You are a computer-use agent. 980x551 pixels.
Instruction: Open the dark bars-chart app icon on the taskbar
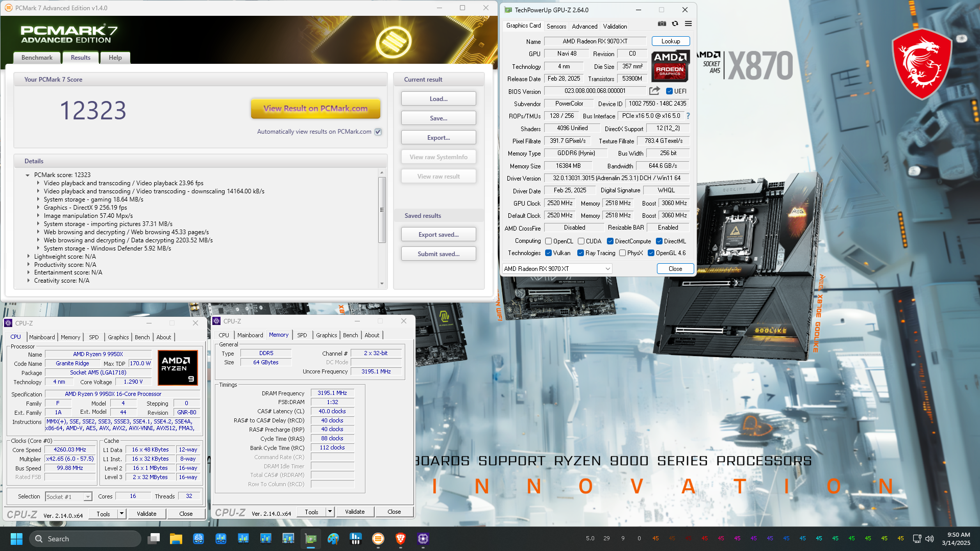(x=356, y=539)
